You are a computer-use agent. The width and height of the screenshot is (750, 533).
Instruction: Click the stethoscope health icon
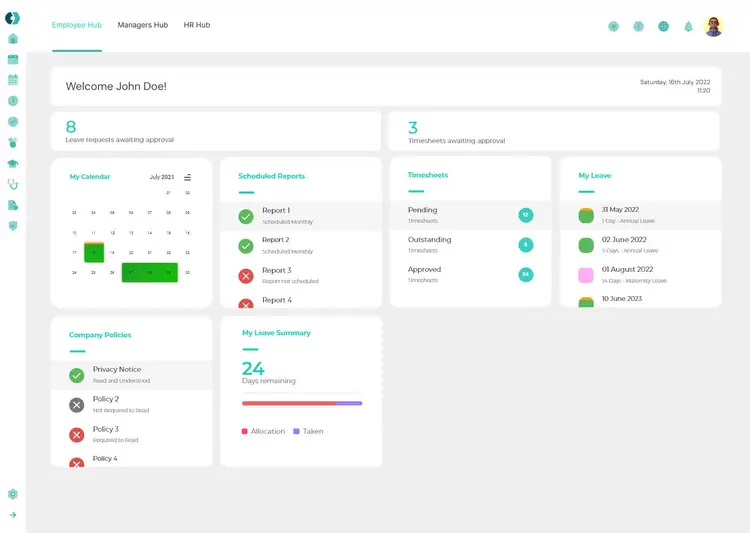coord(13,184)
